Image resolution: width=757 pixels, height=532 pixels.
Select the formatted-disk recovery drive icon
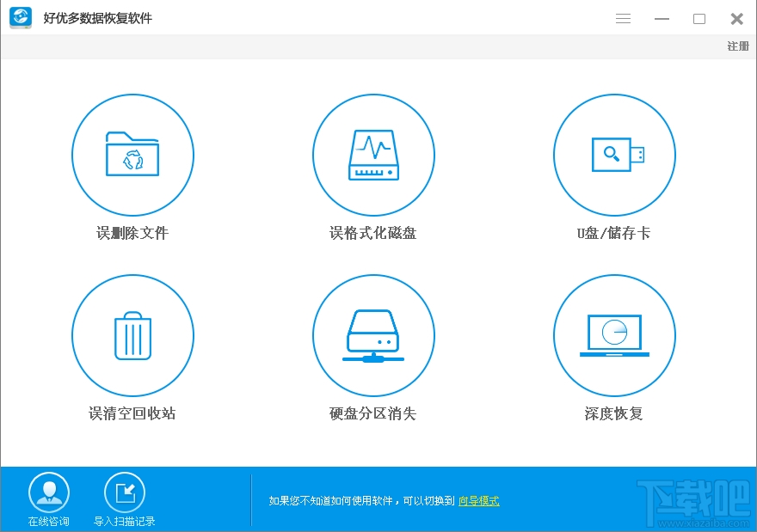pyautogui.click(x=373, y=155)
